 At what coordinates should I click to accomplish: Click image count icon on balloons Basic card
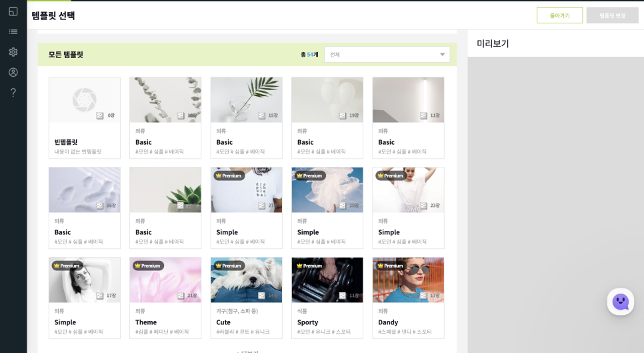343,116
